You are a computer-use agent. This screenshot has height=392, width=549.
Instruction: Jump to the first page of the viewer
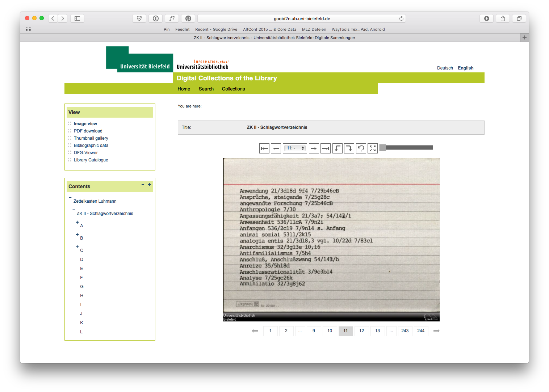pos(264,148)
